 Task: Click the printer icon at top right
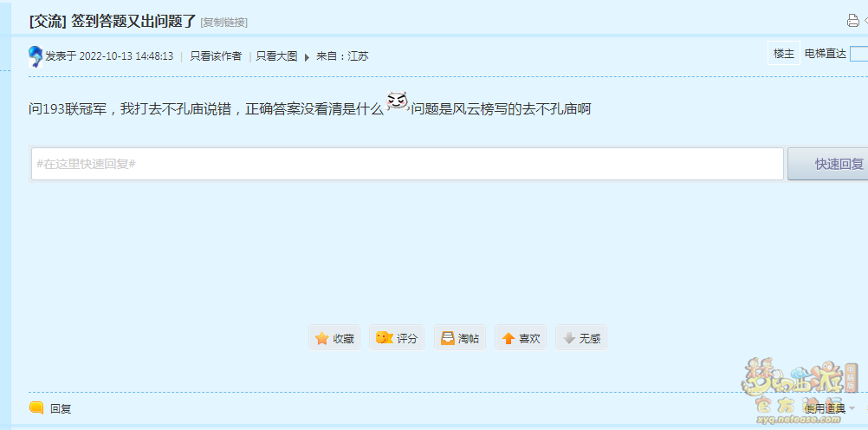(x=853, y=21)
